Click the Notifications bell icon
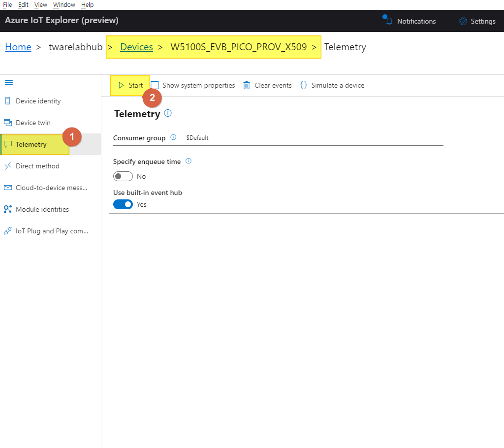Screen dimensions: 504x448 [388, 21]
